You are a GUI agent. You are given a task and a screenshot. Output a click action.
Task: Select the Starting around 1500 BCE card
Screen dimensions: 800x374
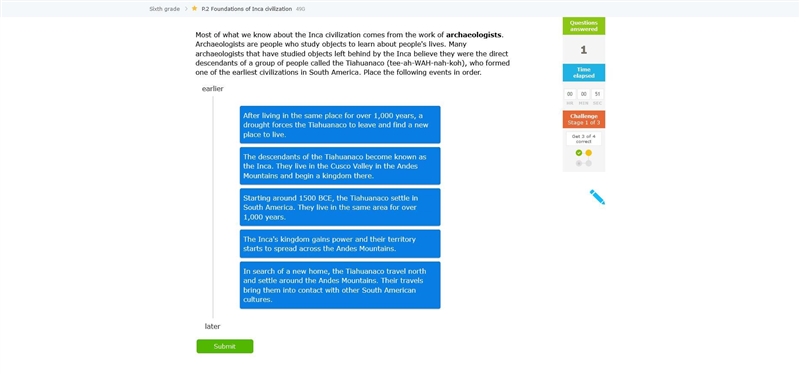340,207
